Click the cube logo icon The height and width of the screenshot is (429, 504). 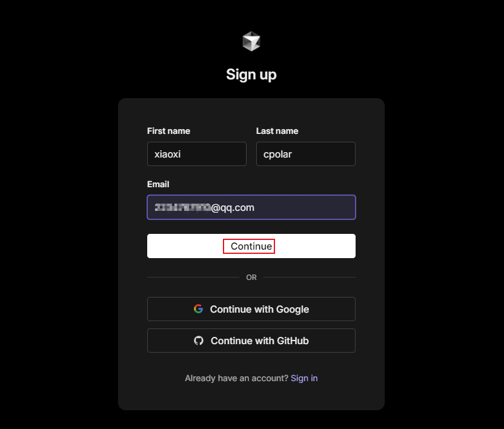pyautogui.click(x=251, y=42)
